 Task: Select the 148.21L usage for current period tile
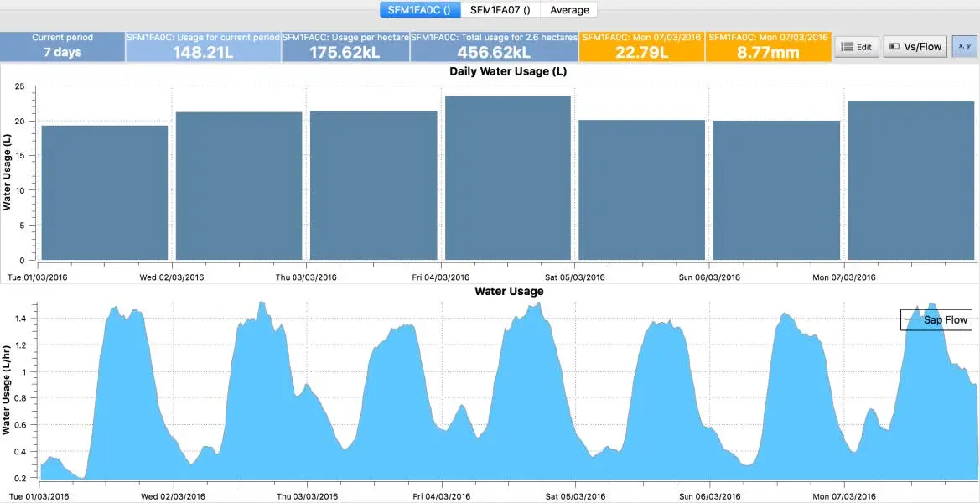[203, 46]
